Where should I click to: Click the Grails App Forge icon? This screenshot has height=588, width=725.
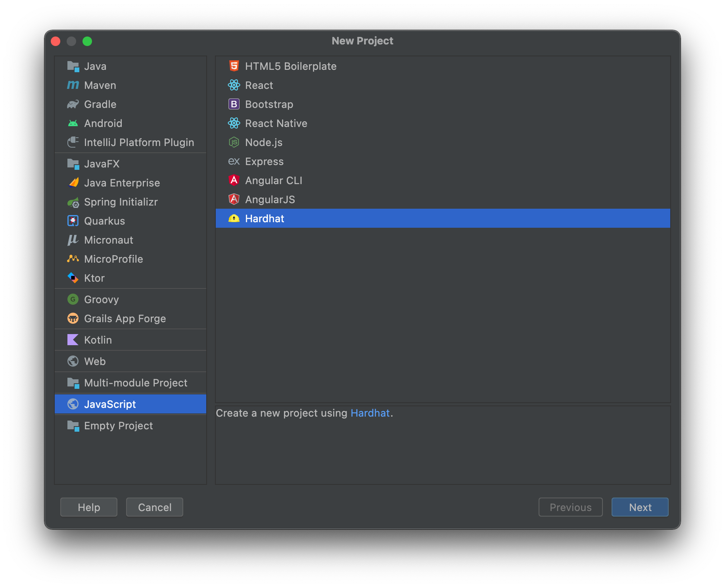click(x=73, y=319)
